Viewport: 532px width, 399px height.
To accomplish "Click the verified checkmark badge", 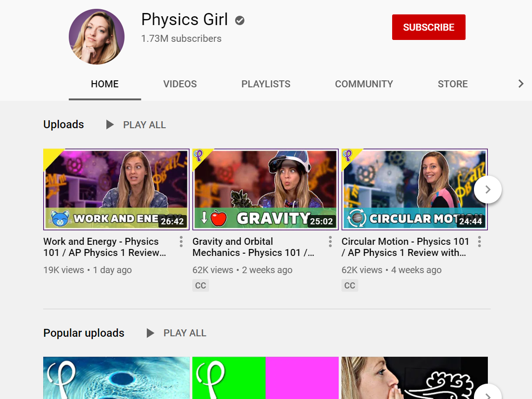I will coord(240,21).
